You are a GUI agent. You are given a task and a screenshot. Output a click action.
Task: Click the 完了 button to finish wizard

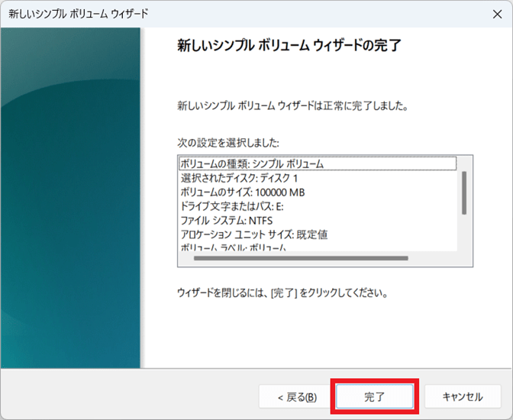tap(374, 397)
